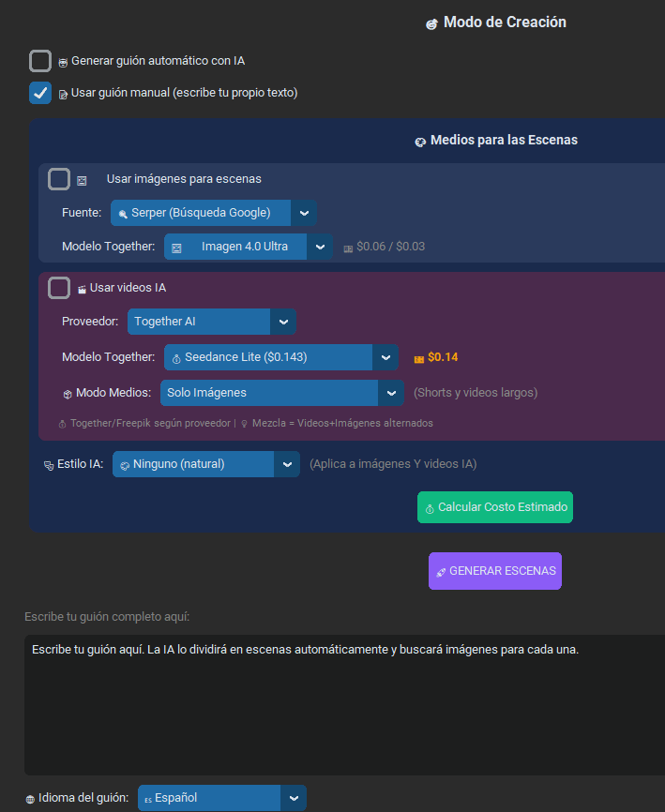Click the globe icon beside Idioma del guión

point(30,799)
